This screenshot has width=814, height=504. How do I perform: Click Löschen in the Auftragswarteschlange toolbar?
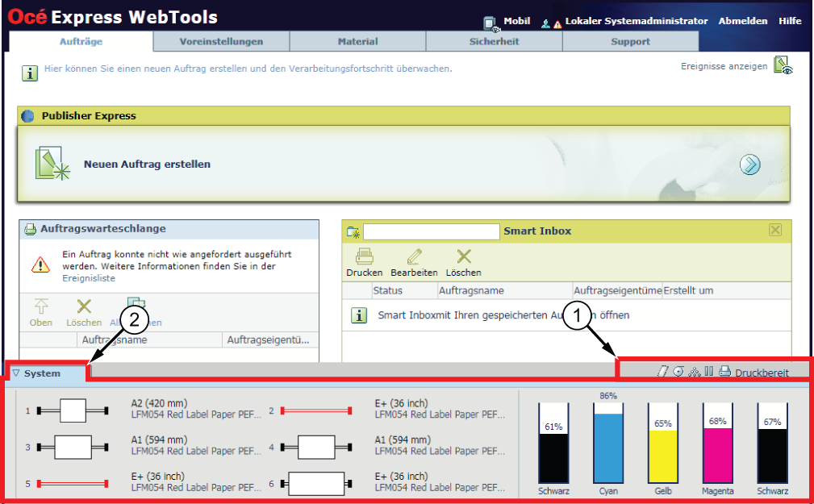(x=84, y=313)
